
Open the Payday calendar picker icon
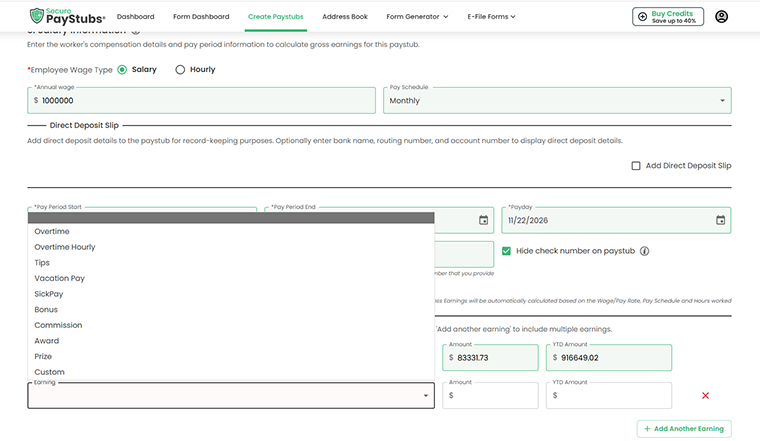point(721,220)
